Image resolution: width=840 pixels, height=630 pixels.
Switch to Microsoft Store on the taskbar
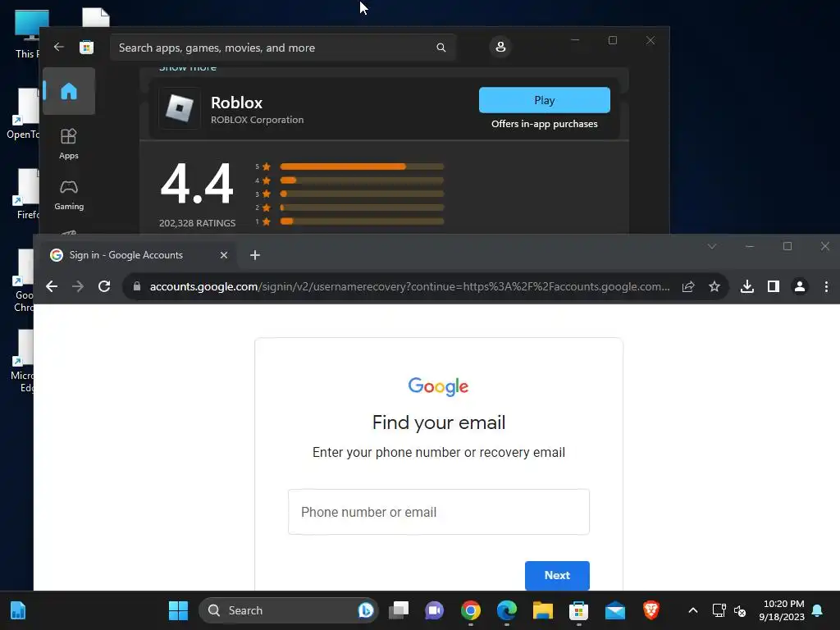click(x=578, y=610)
